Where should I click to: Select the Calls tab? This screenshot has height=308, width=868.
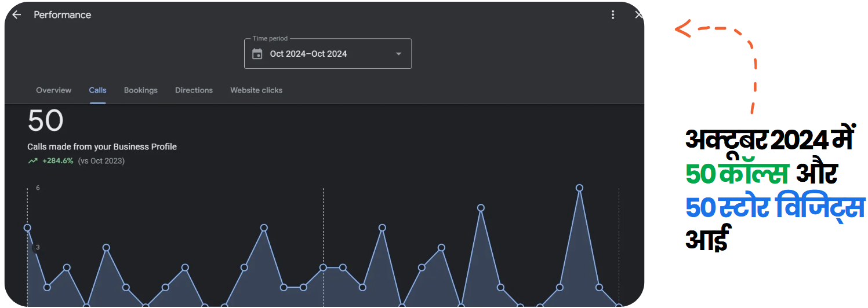[97, 90]
